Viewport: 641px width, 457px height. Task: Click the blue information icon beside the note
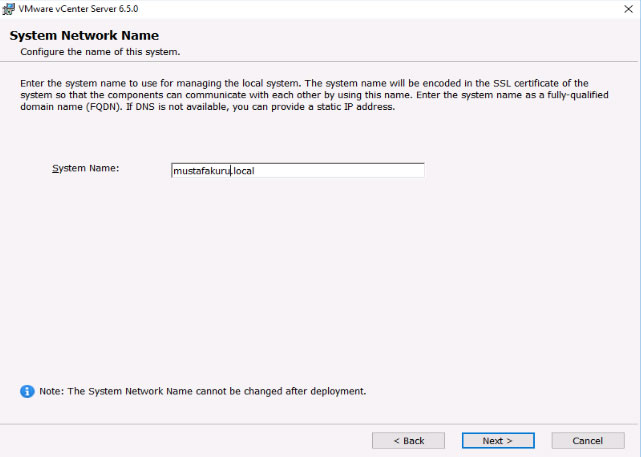[27, 391]
